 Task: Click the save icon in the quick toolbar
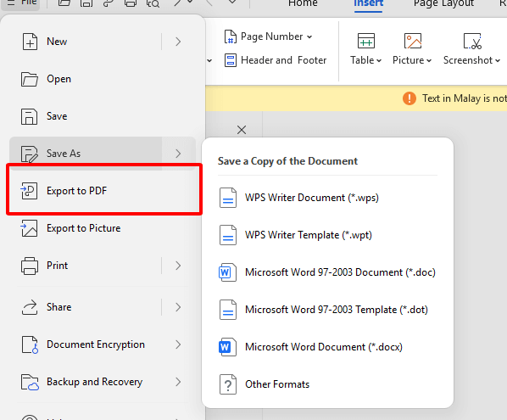coord(86,3)
